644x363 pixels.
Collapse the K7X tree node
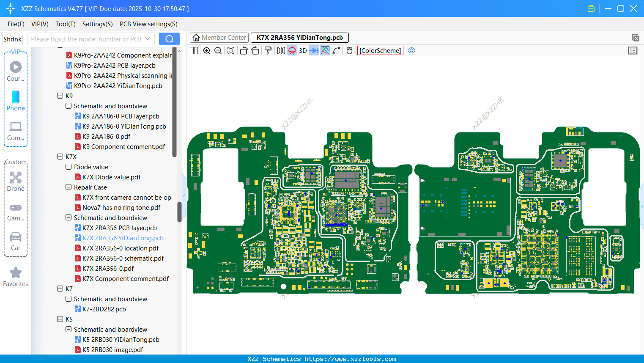[60, 157]
